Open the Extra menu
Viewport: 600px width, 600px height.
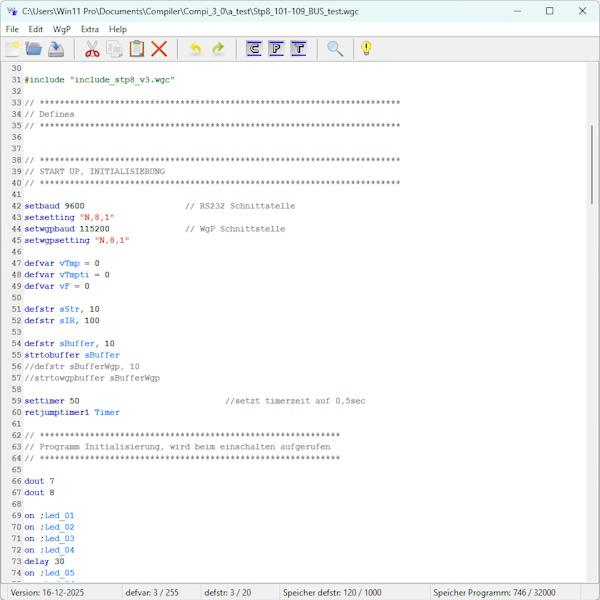[90, 29]
